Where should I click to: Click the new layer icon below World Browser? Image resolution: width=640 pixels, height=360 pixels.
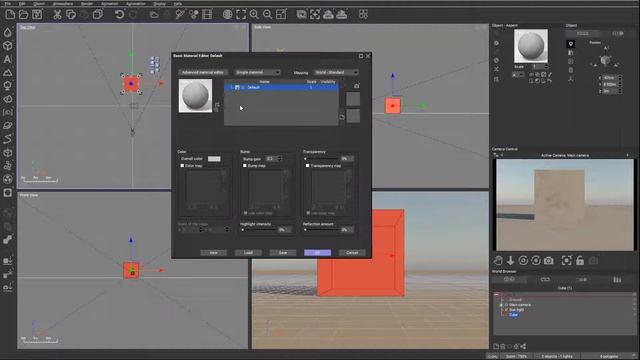click(496, 347)
